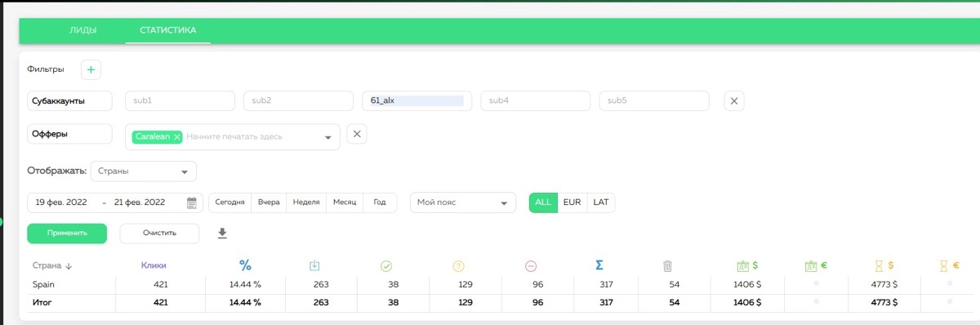The image size is (980, 325).
Task: Add a new filter with plus icon
Action: point(91,70)
